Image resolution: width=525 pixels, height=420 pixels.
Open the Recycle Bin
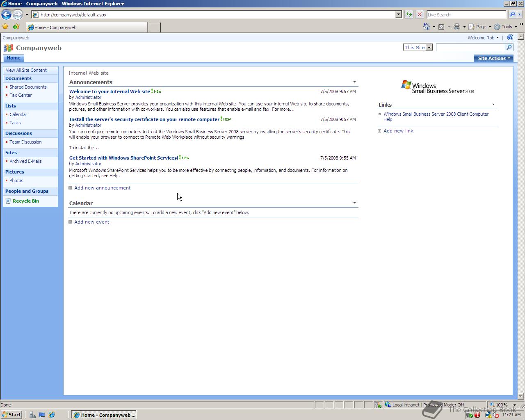(x=25, y=201)
